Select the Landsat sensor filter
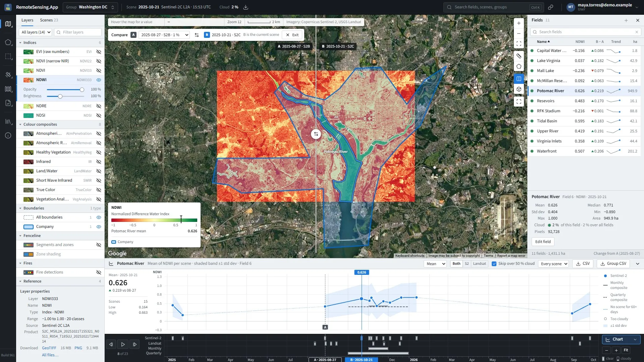The height and width of the screenshot is (362, 644). [x=479, y=264]
